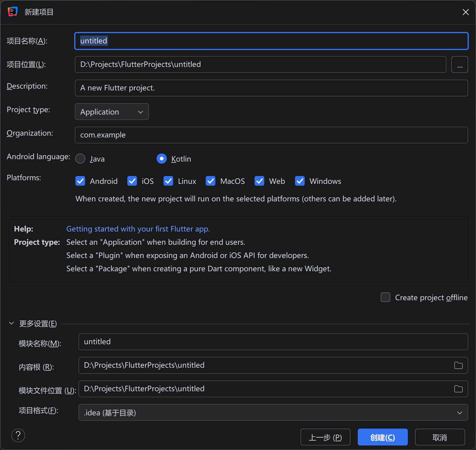
Task: Browse folder for 内容根 path
Action: click(459, 365)
